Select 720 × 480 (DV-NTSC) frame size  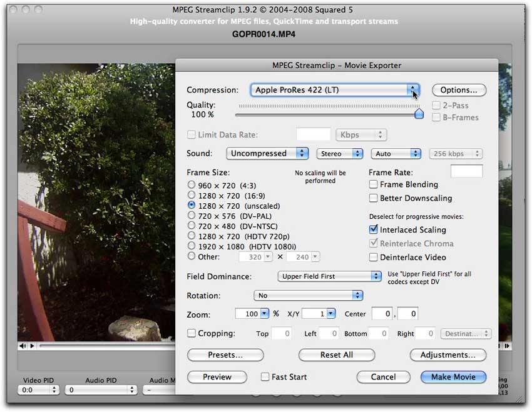pyautogui.click(x=192, y=226)
